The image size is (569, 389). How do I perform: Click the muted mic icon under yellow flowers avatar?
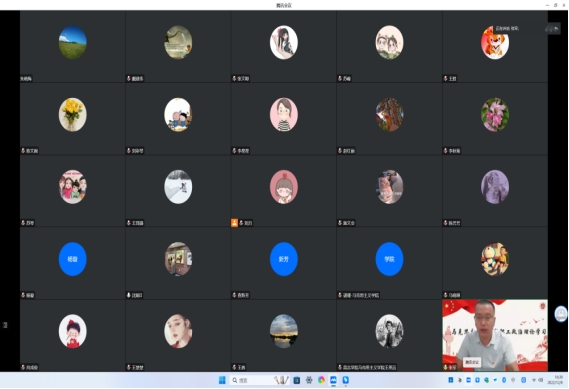[23, 151]
